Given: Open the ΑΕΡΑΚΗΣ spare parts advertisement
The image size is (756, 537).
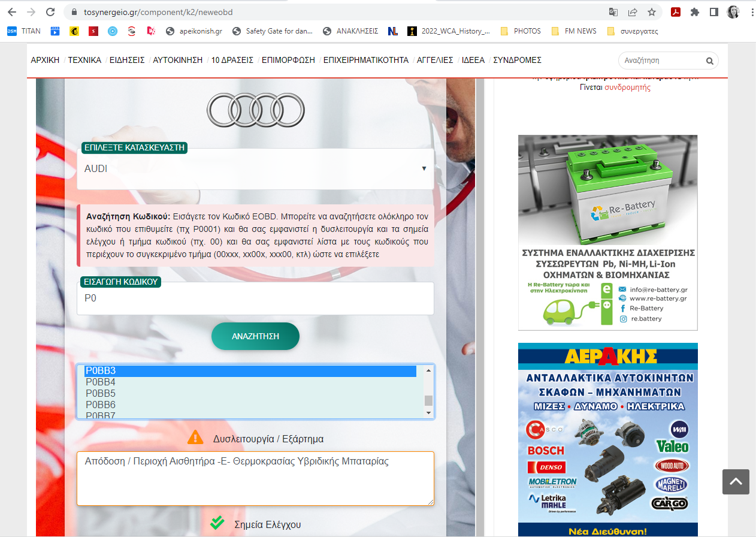Looking at the screenshot, I should click(607, 439).
